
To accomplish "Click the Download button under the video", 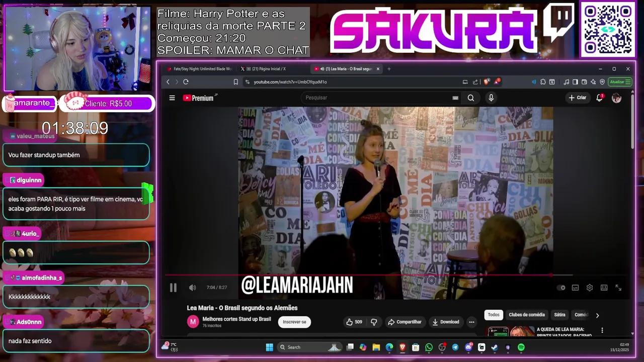I will 446,322.
